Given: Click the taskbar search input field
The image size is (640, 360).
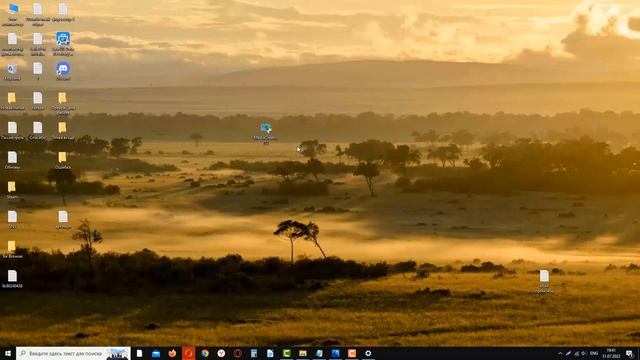Looking at the screenshot, I should [73, 353].
